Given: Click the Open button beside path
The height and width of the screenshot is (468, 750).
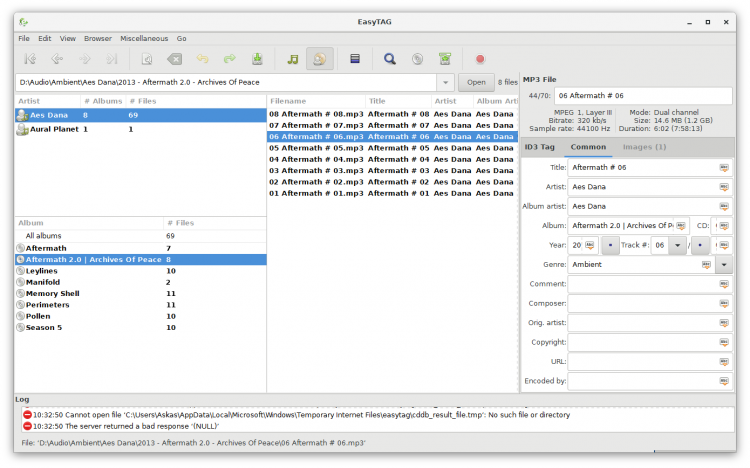Looking at the screenshot, I should click(x=476, y=83).
